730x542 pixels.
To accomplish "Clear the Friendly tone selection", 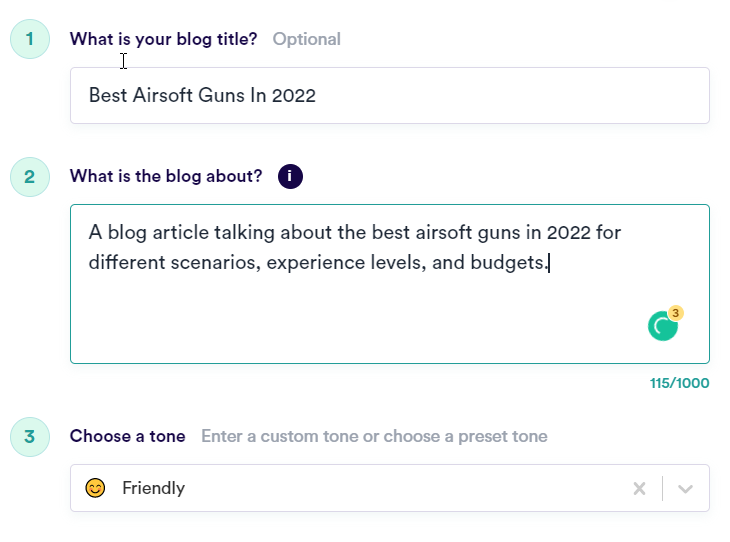I will [x=639, y=488].
